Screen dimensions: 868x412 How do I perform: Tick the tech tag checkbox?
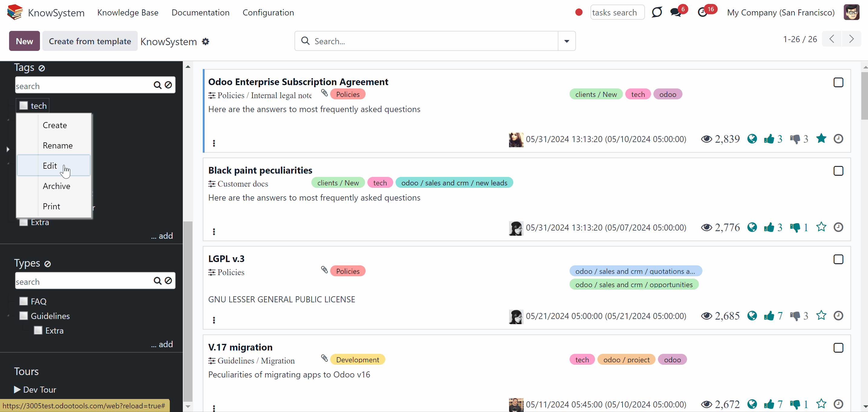click(x=24, y=105)
